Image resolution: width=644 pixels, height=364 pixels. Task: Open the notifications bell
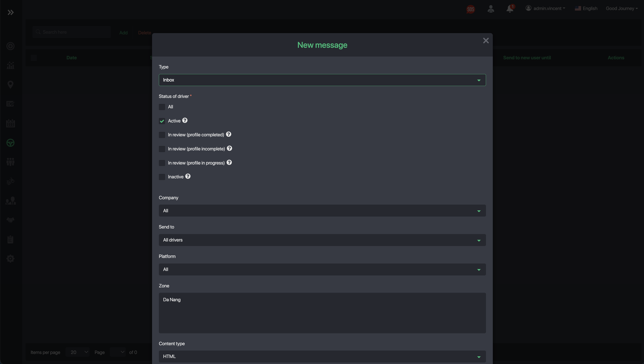pos(509,9)
